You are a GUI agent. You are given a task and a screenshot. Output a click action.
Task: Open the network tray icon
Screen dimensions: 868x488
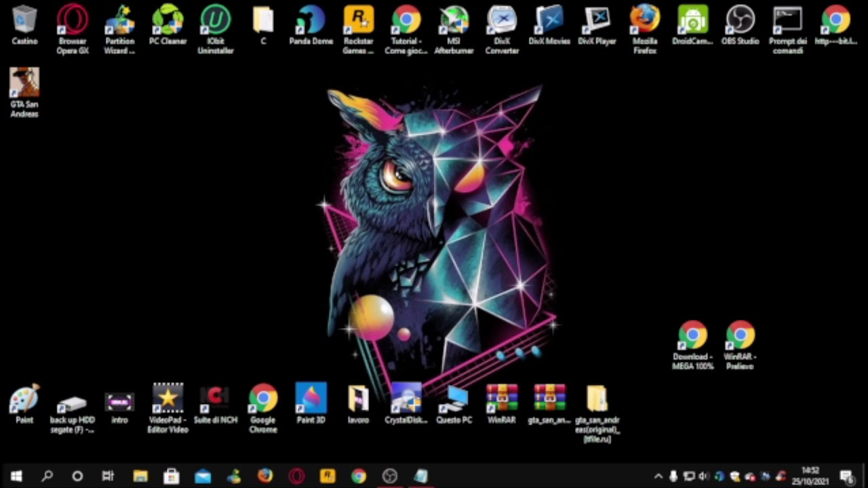tap(689, 476)
